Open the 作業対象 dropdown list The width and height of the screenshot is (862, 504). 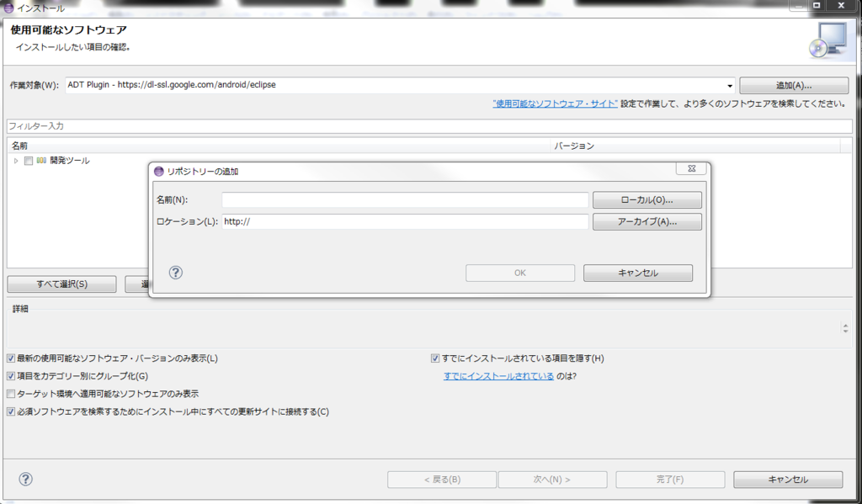click(729, 85)
